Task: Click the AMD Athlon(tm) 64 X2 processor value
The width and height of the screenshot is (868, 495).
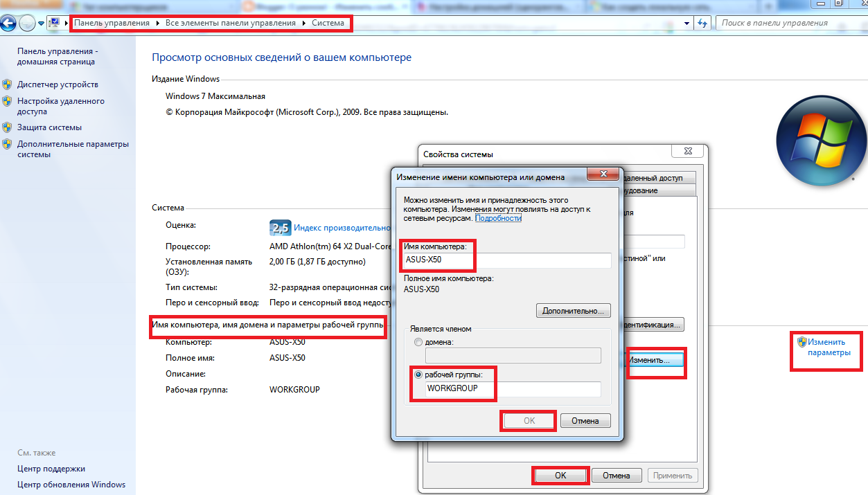Action: pyautogui.click(x=330, y=246)
